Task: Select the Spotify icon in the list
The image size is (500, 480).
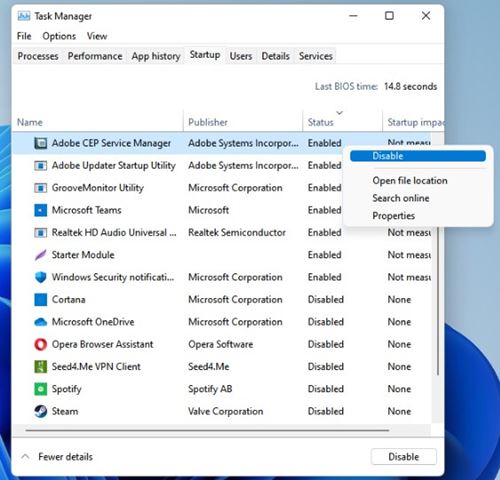Action: pyautogui.click(x=41, y=389)
